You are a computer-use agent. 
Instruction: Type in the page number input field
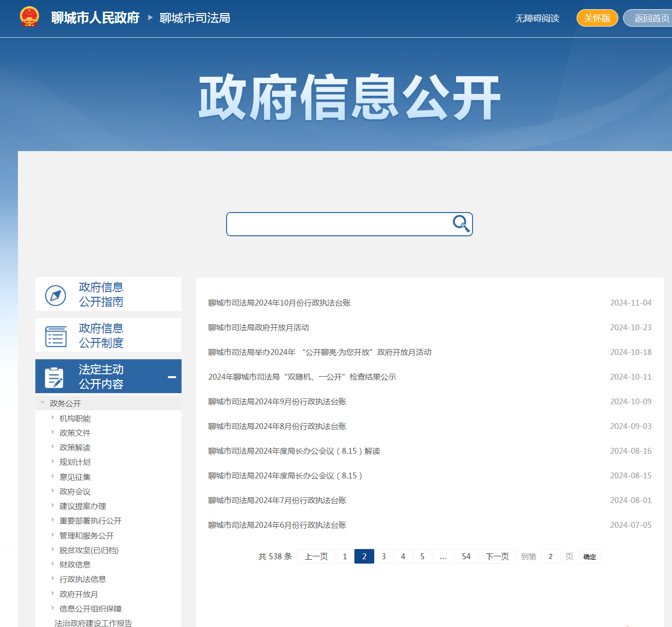[x=550, y=556]
